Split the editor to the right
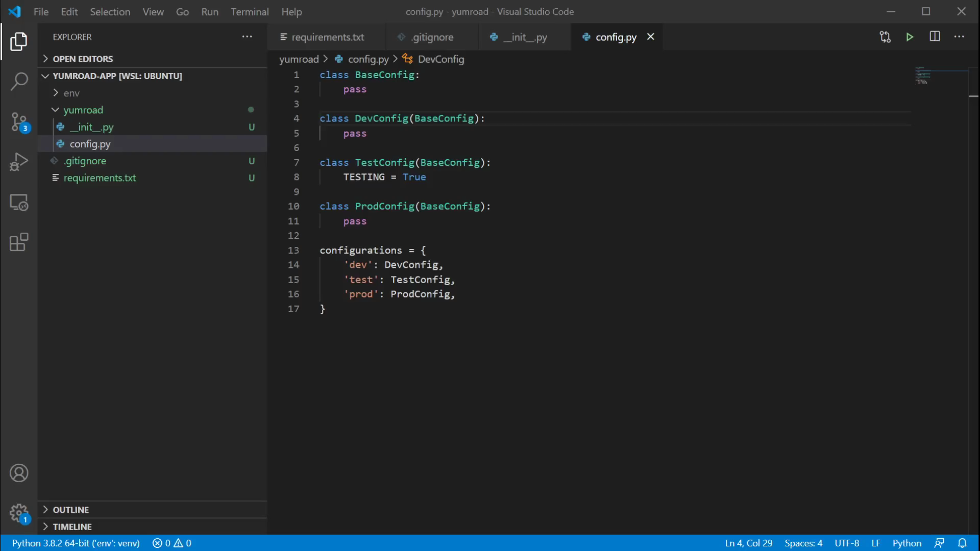This screenshot has height=551, width=980. point(935,37)
